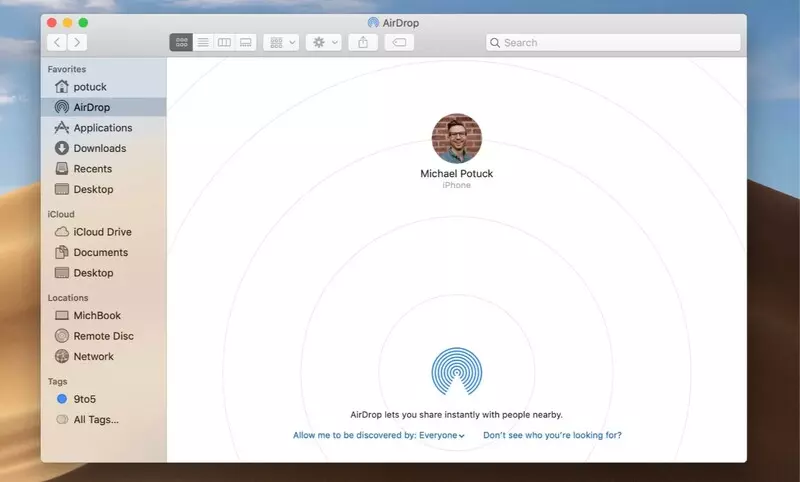Screen dimensions: 800x482
Task: Open the 'Allow me to be discovered by: Everyone' dropdown
Action: [379, 435]
